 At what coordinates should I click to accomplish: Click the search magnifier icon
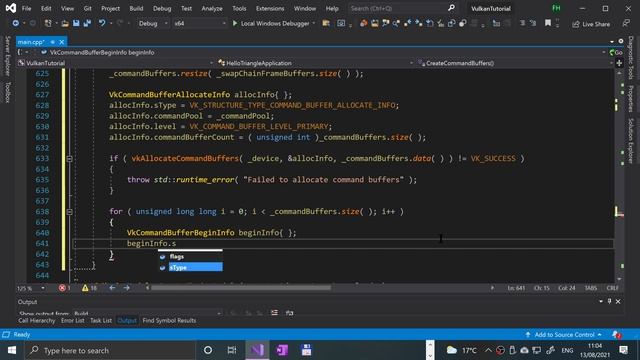pos(451,8)
